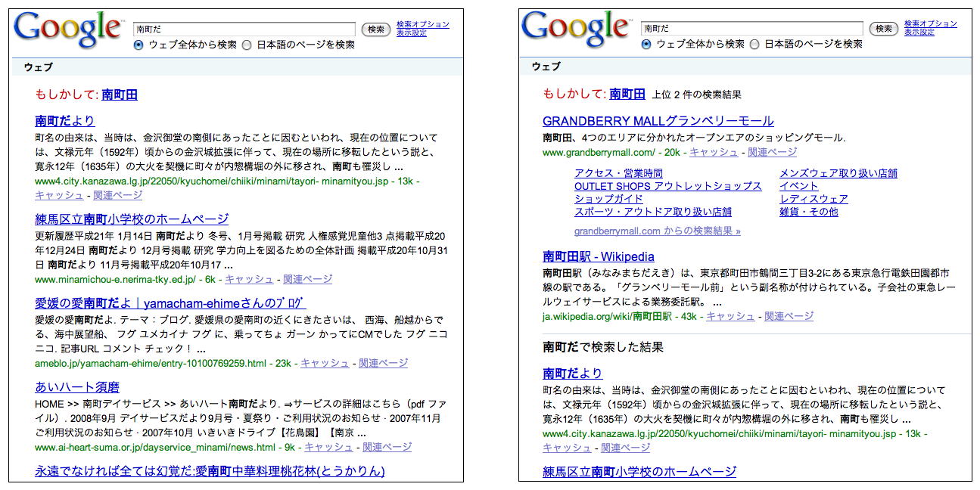Click the Google logo on the left page
The height and width of the screenshot is (490, 980).
point(68,29)
